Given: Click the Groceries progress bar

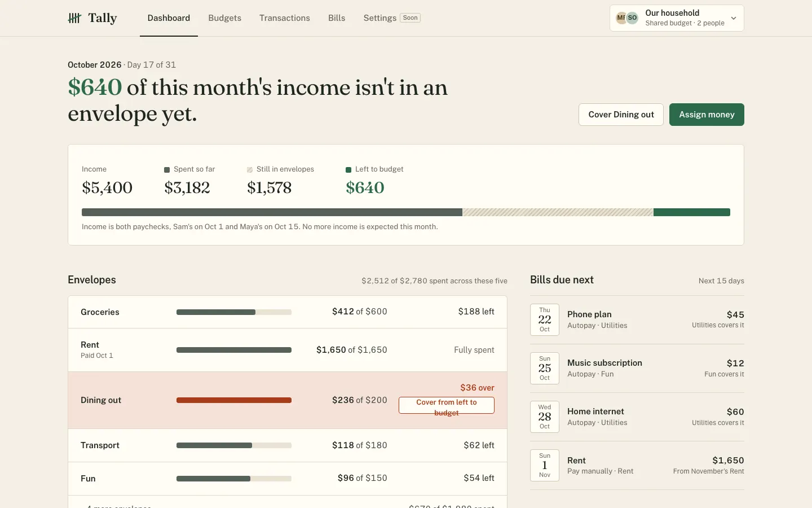Looking at the screenshot, I should [x=234, y=312].
